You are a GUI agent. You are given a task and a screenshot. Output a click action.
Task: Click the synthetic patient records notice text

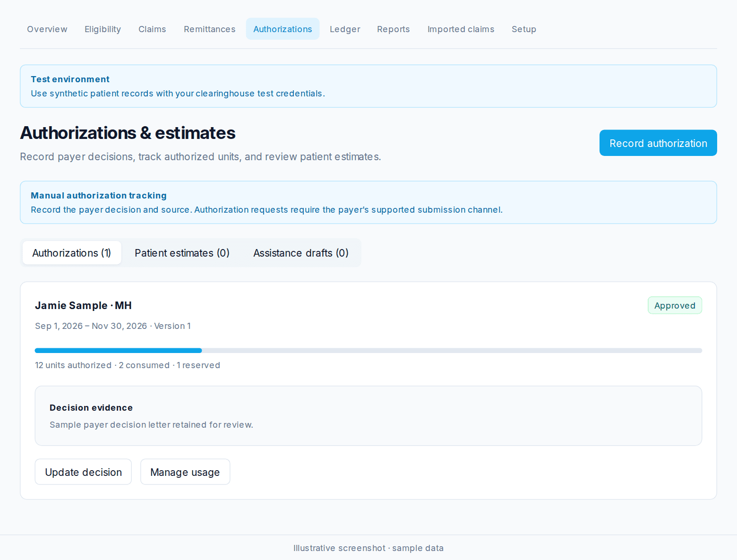click(x=178, y=94)
